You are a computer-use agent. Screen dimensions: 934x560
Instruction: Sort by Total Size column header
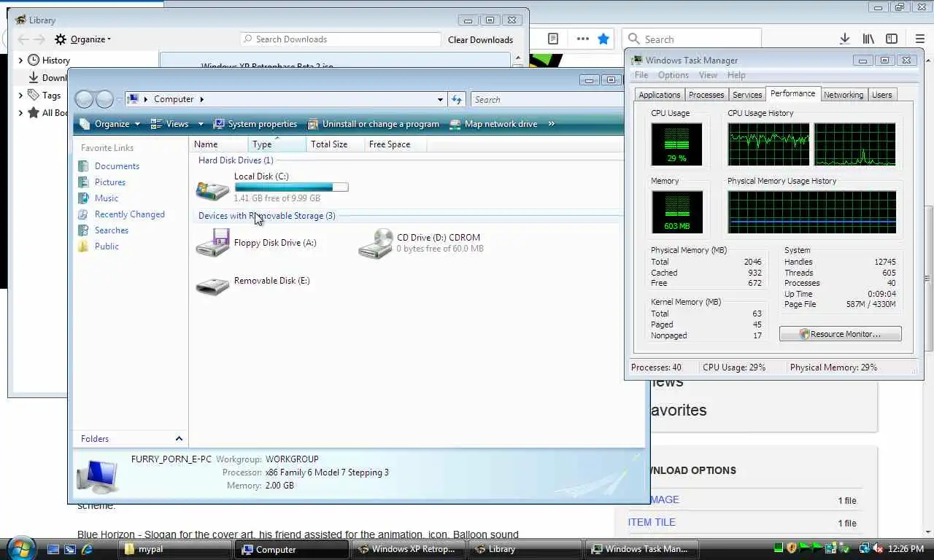tap(336, 144)
